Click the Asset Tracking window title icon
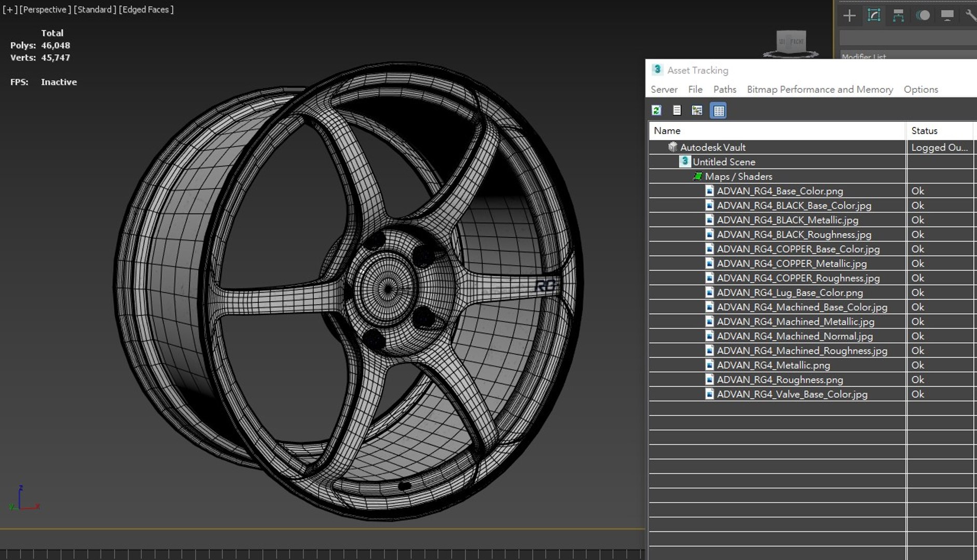The width and height of the screenshot is (977, 560). click(657, 69)
